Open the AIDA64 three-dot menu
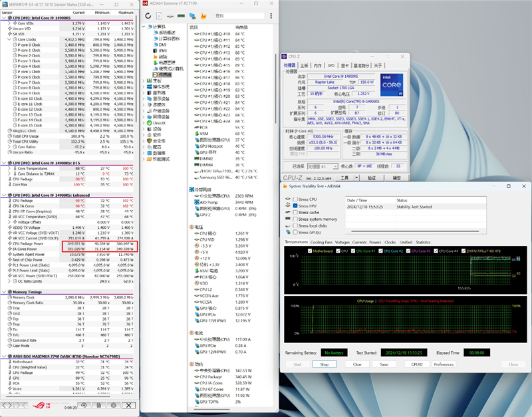This screenshot has height=417, width=532. pyautogui.click(x=271, y=16)
